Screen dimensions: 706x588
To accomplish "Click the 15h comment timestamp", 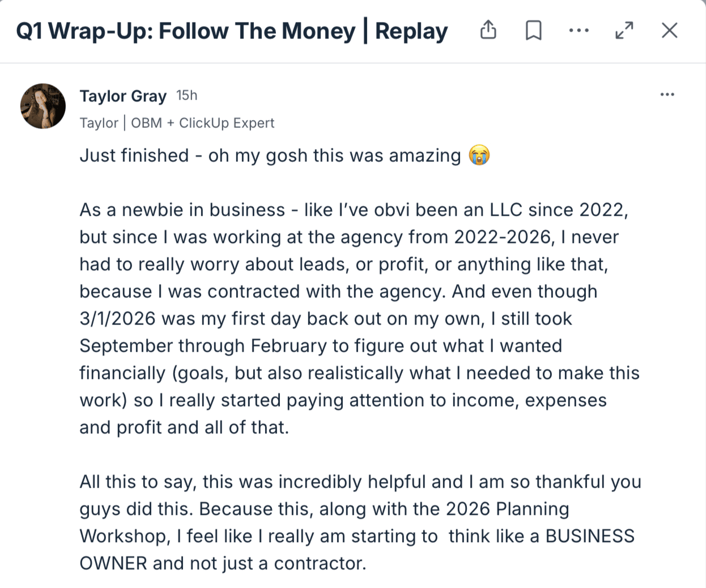I will pos(186,95).
